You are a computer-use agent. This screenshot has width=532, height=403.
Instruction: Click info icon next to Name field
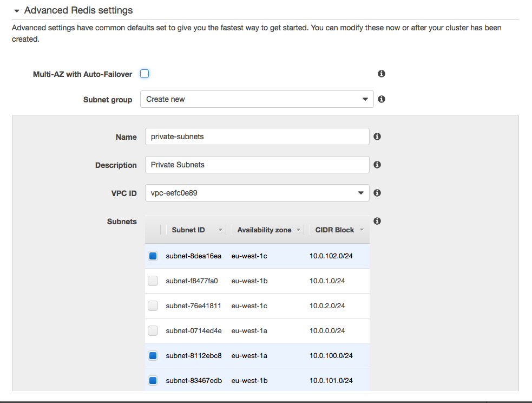pyautogui.click(x=377, y=136)
